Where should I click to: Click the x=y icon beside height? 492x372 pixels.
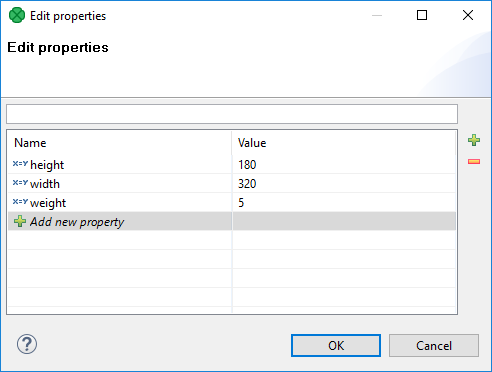20,163
